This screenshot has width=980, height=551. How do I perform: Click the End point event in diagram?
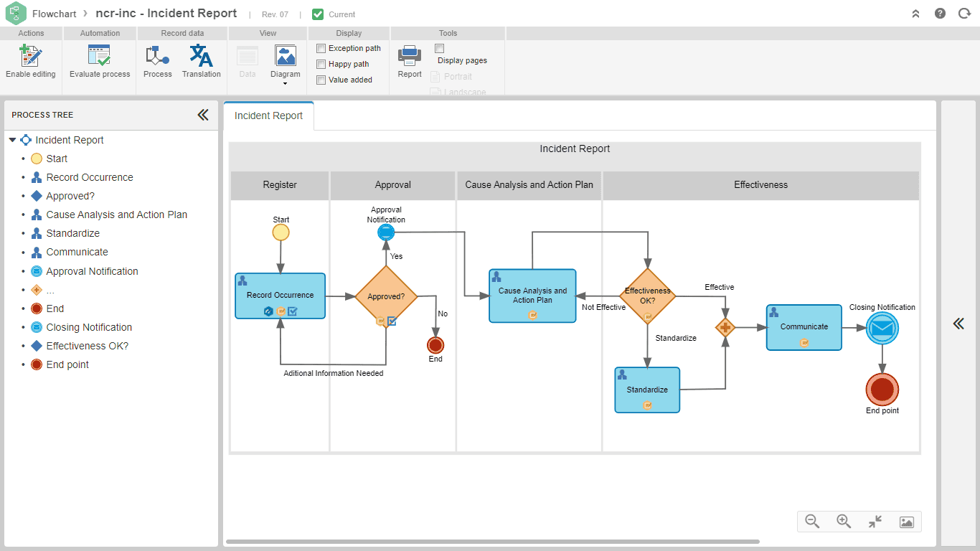(882, 390)
